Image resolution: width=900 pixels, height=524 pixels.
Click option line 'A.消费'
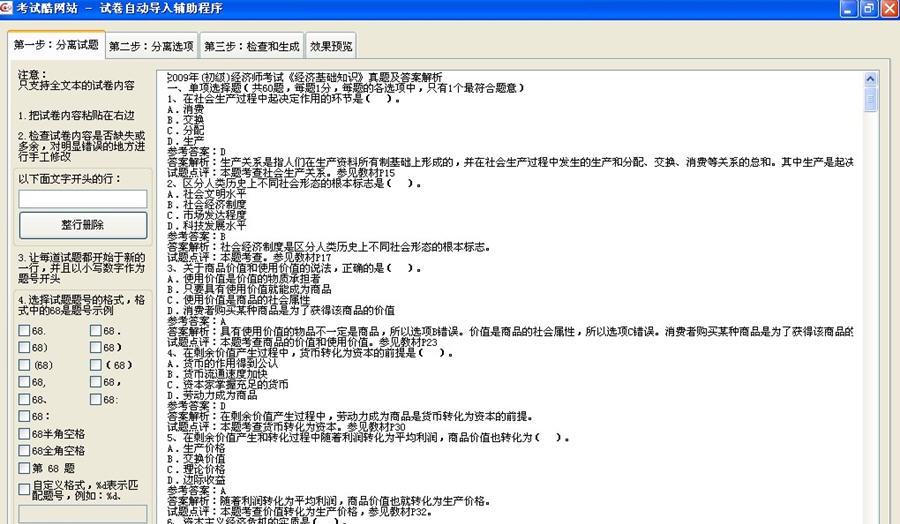point(185,109)
